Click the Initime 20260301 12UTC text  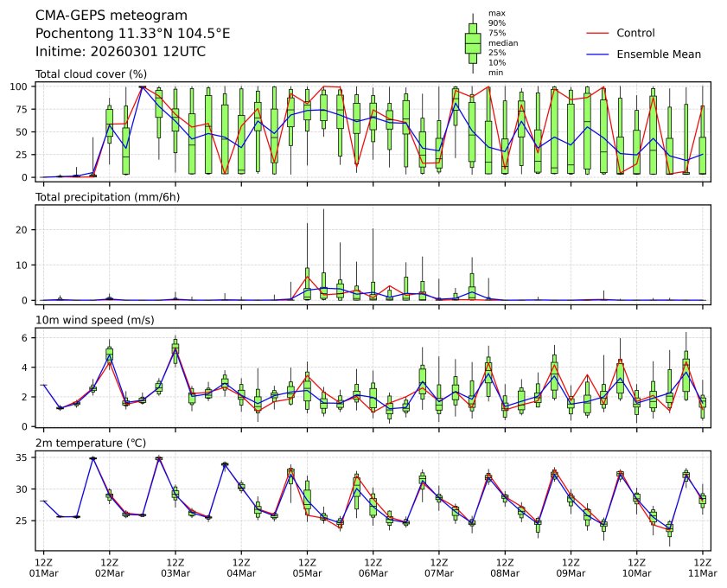click(x=120, y=51)
